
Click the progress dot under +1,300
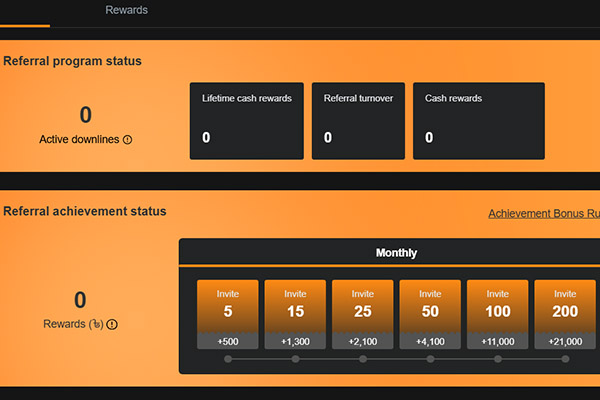click(295, 359)
